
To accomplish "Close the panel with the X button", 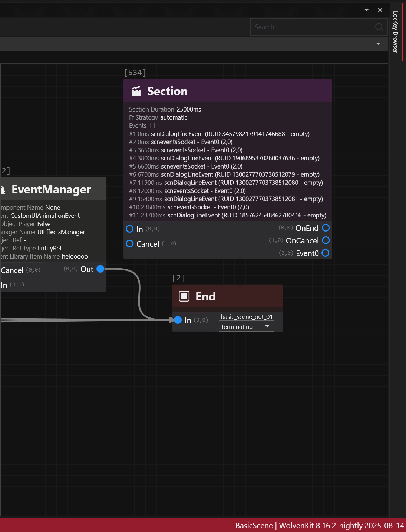I will coord(380,10).
